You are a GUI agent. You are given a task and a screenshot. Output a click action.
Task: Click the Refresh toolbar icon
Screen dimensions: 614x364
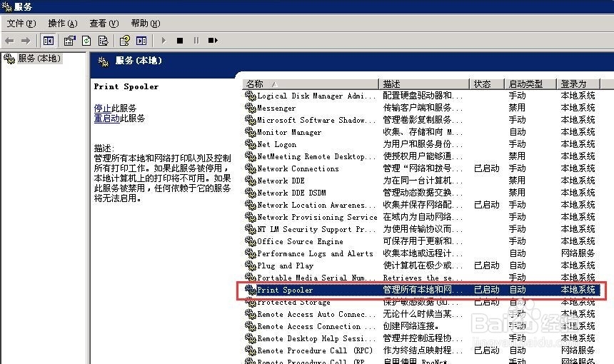[x=86, y=41]
